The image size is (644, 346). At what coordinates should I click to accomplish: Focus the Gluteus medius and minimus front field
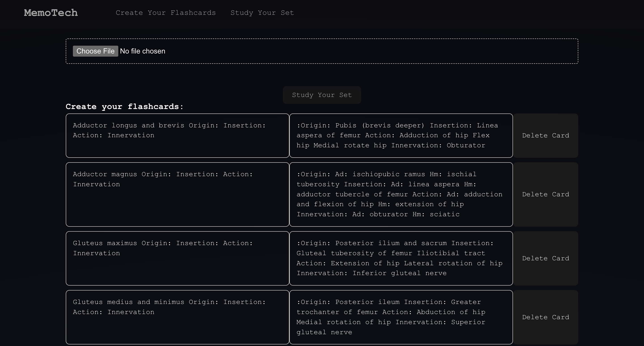(177, 317)
